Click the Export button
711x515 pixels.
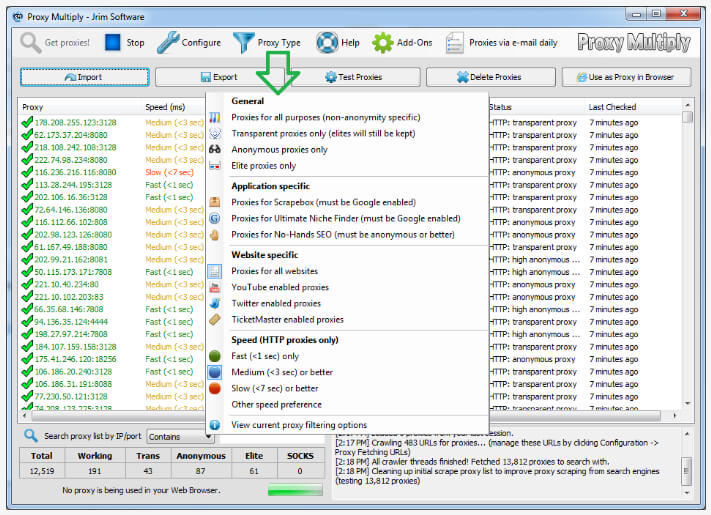[219, 77]
